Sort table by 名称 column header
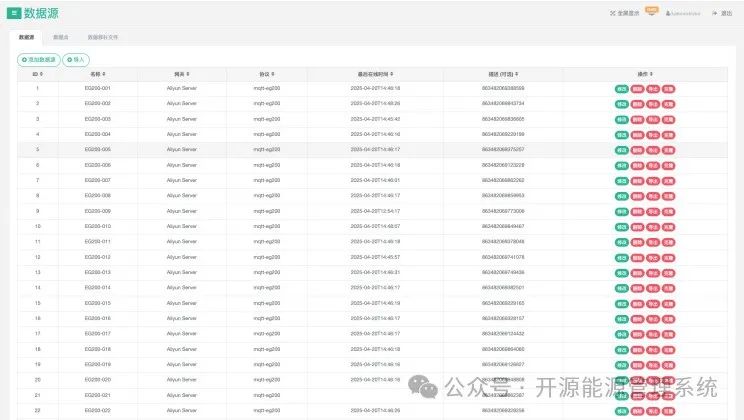 click(x=98, y=74)
